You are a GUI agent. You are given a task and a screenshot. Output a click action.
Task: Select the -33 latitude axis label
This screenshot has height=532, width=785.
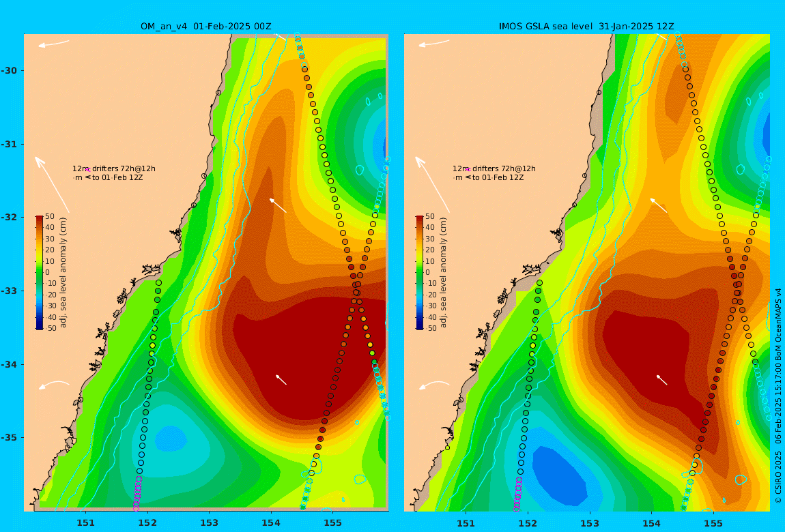pyautogui.click(x=9, y=291)
